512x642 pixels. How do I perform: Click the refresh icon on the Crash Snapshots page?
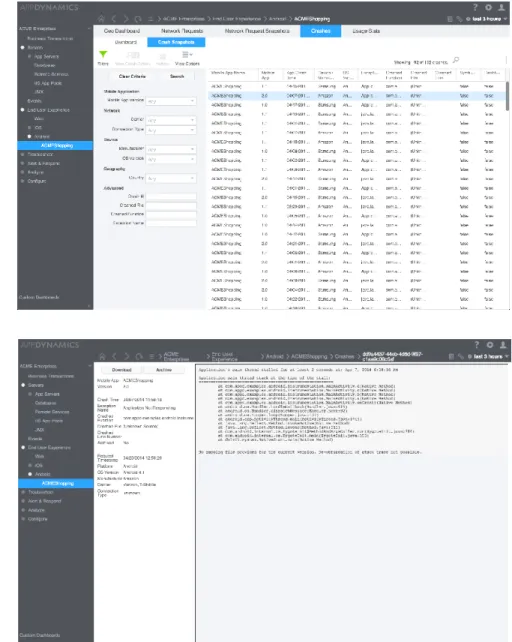point(138,19)
